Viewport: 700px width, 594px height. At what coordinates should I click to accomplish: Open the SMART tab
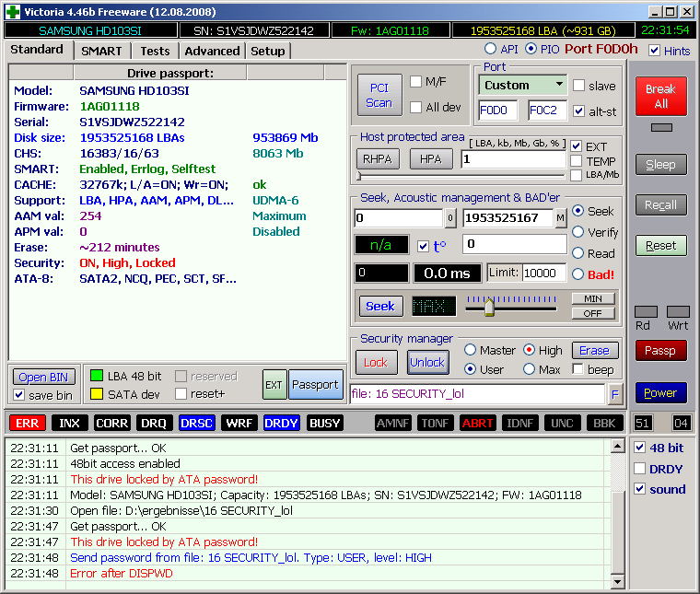(101, 51)
